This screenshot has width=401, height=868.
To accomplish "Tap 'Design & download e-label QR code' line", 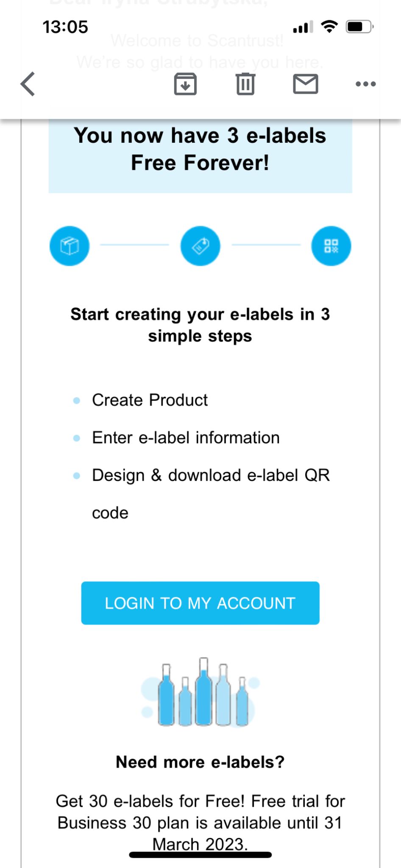I will pos(211,494).
